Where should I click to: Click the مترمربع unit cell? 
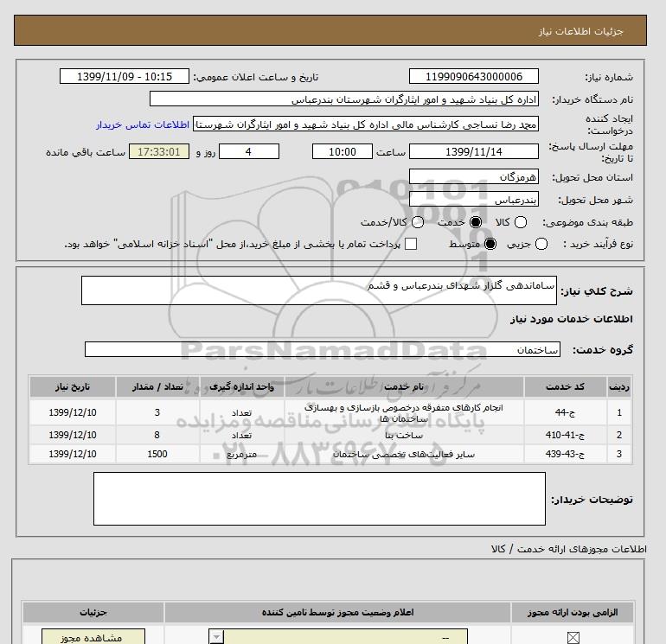(241, 454)
